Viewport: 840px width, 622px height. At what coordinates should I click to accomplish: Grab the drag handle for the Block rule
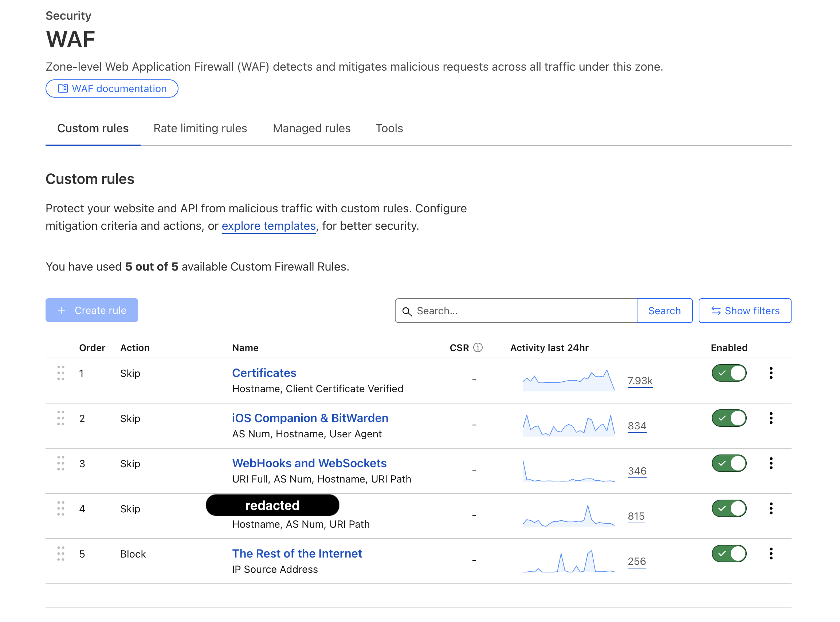point(60,554)
